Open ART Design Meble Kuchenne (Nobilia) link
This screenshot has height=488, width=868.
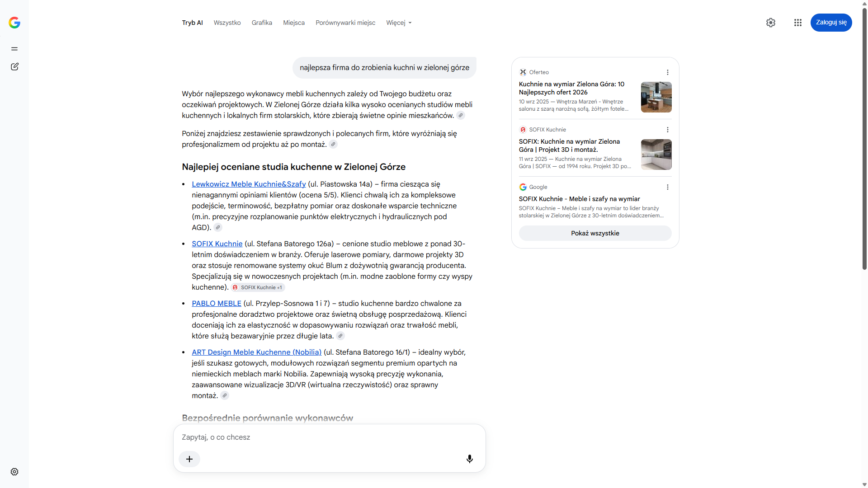256,352
